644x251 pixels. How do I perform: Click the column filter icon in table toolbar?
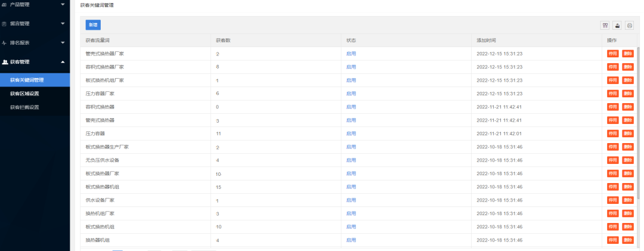click(605, 25)
